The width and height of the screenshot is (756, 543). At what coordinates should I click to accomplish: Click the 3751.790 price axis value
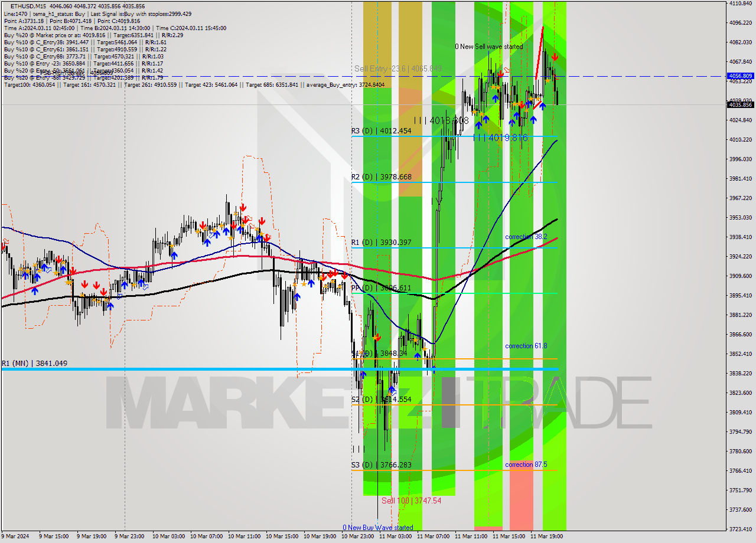[x=741, y=490]
